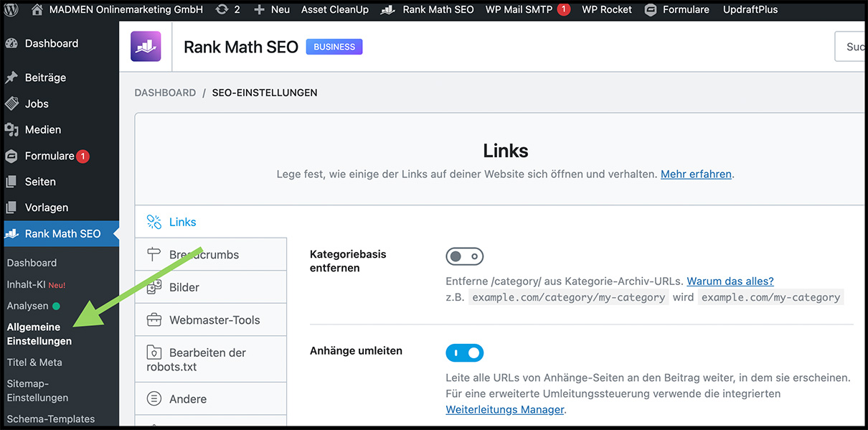The width and height of the screenshot is (868, 430).
Task: Click the example.com/my-category code sample
Action: [771, 297]
